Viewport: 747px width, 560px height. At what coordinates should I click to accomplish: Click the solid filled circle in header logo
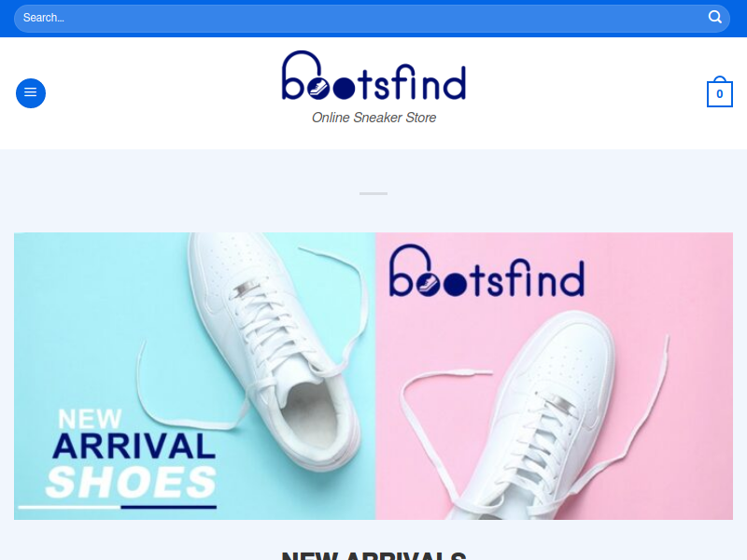pyautogui.click(x=344, y=89)
